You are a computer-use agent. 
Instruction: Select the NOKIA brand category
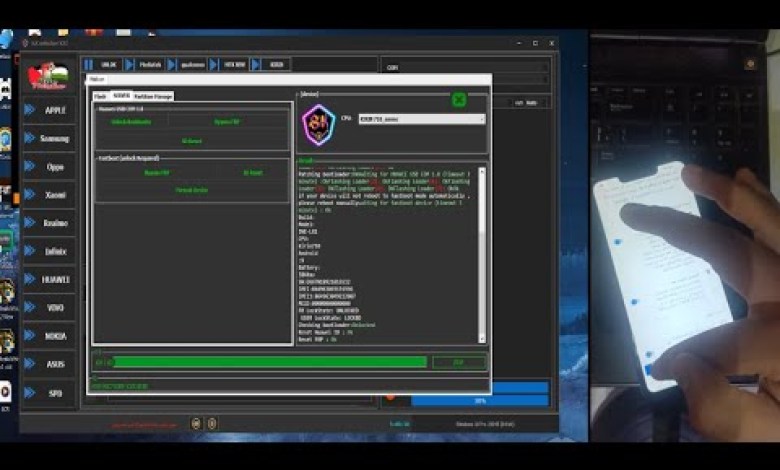click(x=55, y=336)
